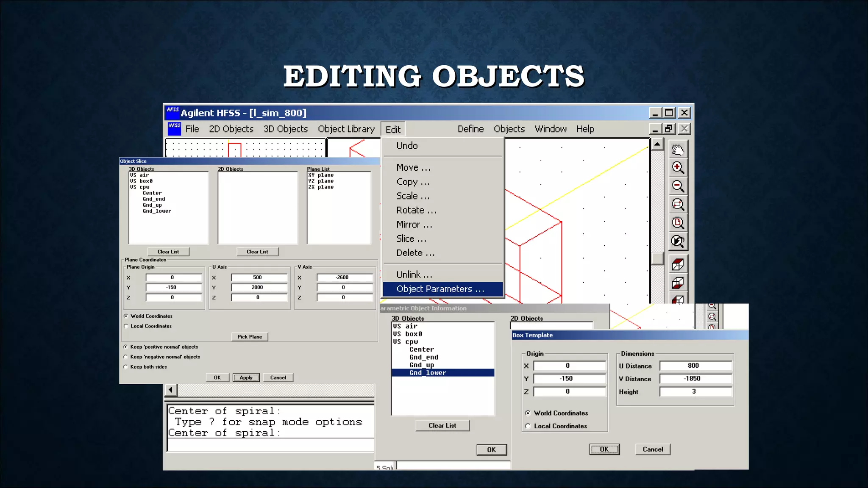Switch to bottom view cube icon
This screenshot has width=868, height=488.
pos(678,283)
